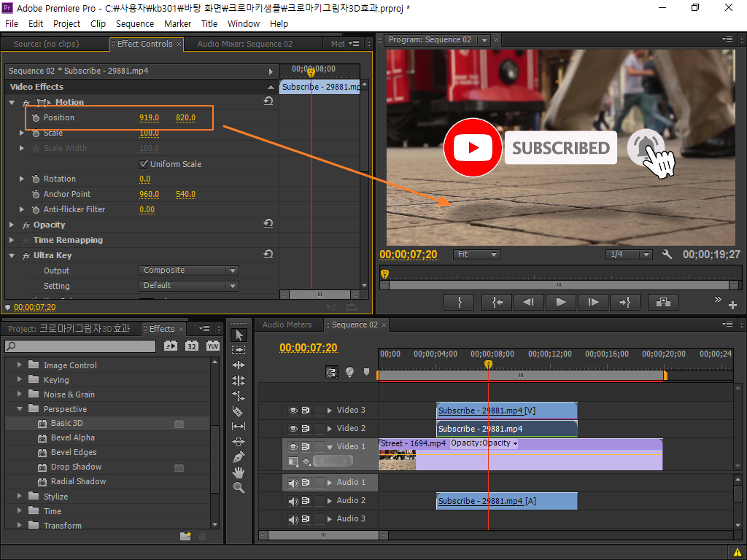Play the sequence in Program monitor
The width and height of the screenshot is (747, 560).
tap(561, 303)
